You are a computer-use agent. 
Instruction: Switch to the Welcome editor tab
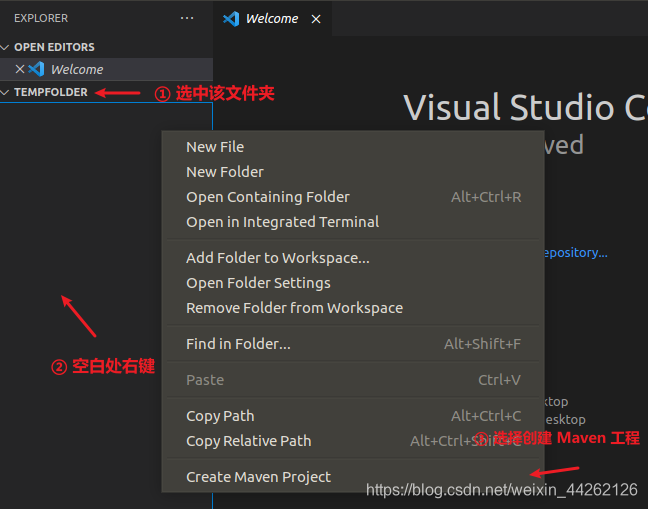coord(272,19)
